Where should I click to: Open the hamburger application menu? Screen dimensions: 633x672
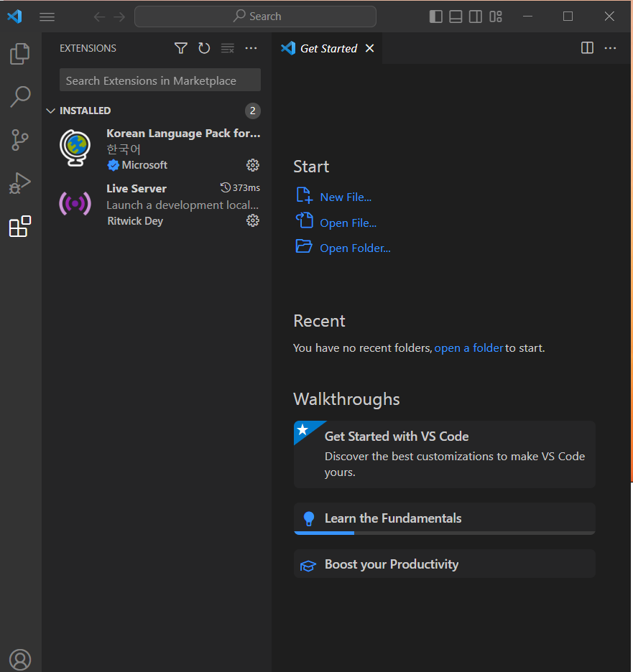(47, 17)
